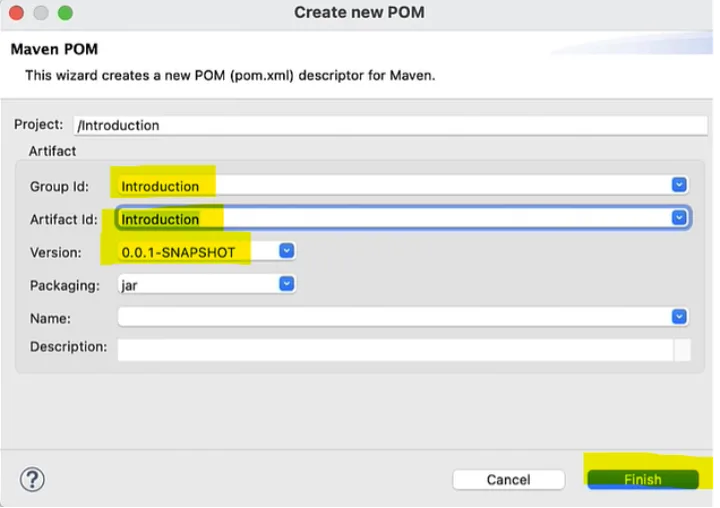Expand the Artifact Id dropdown arrow
Screen dimensions: 720x508
point(679,218)
